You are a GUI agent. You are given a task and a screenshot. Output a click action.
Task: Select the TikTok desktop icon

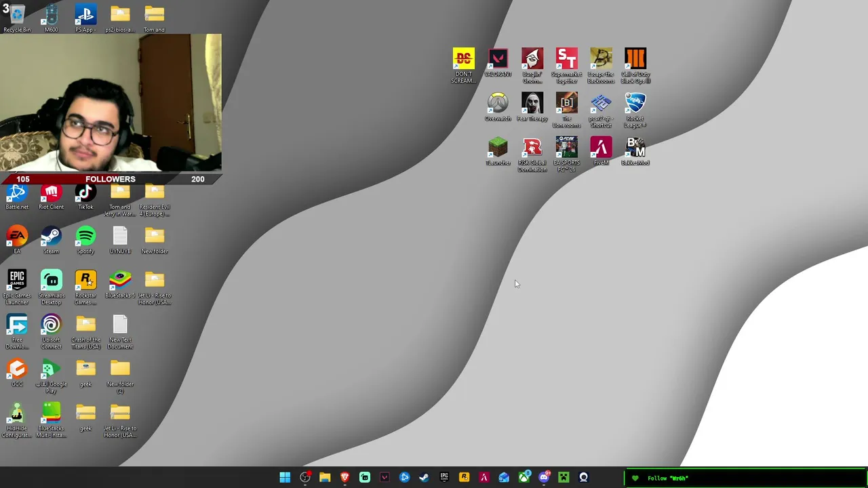85,195
